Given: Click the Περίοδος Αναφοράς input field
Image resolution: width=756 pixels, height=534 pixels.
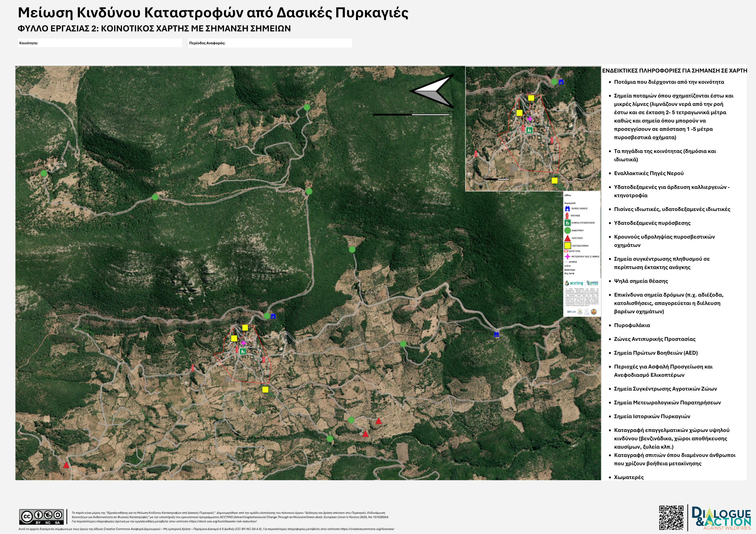Looking at the screenshot, I should pos(287,43).
